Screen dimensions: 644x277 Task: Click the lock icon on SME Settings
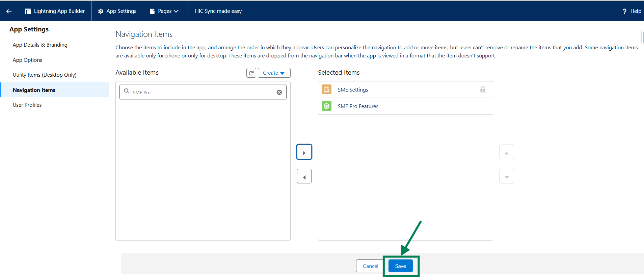click(x=483, y=90)
